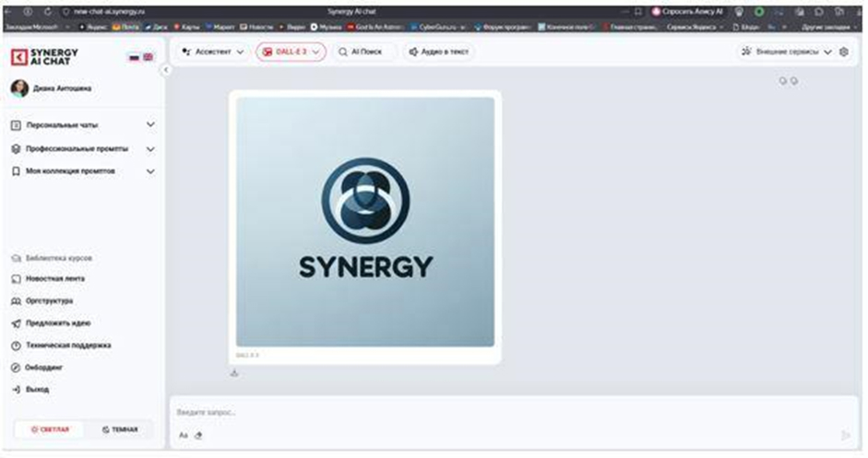Open the user avatar of Диана
The image size is (868, 458).
tap(19, 88)
